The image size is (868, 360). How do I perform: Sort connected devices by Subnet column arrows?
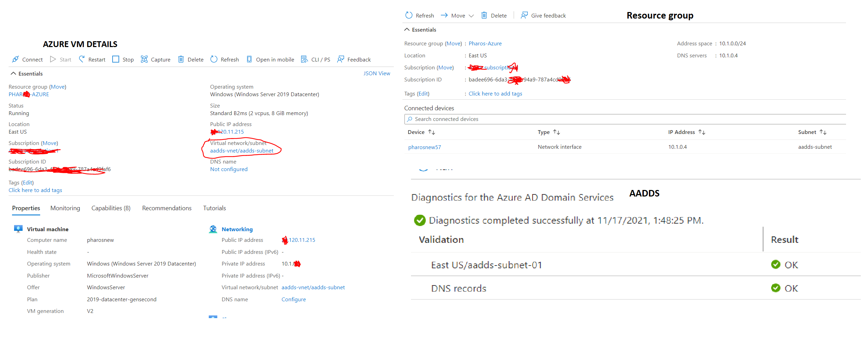823,132
